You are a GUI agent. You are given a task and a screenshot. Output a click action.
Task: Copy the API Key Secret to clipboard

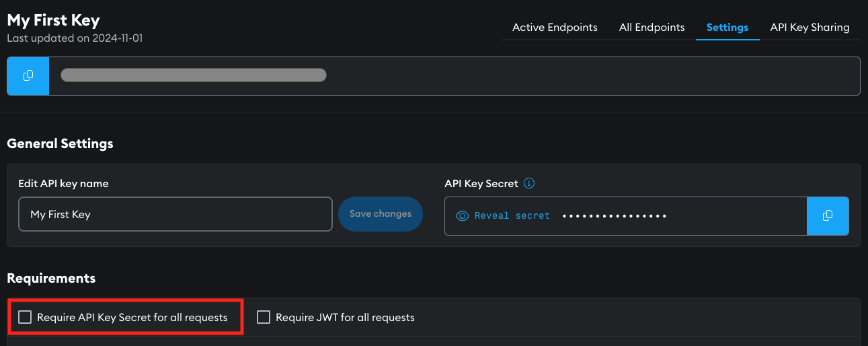[827, 216]
